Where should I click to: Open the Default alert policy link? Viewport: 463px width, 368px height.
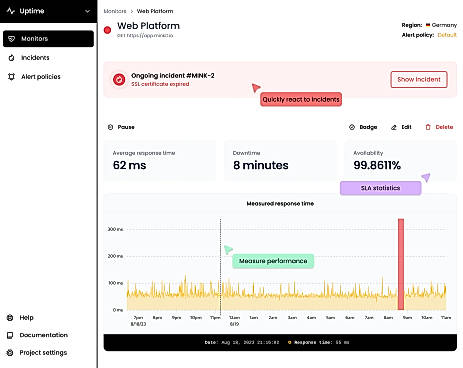click(447, 35)
